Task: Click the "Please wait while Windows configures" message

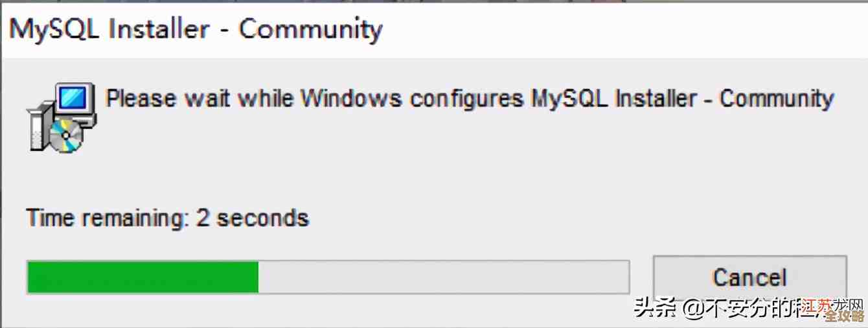Action: tap(314, 99)
